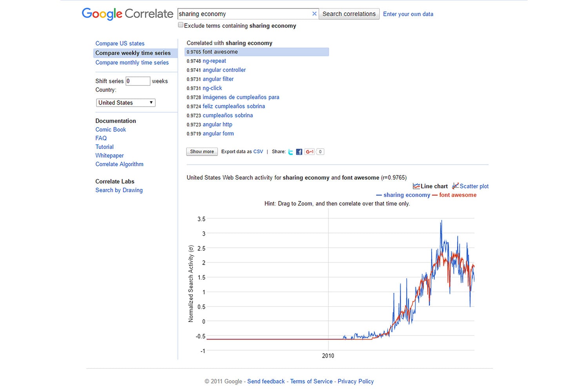Switch to Scatter plot view

pyautogui.click(x=470, y=186)
